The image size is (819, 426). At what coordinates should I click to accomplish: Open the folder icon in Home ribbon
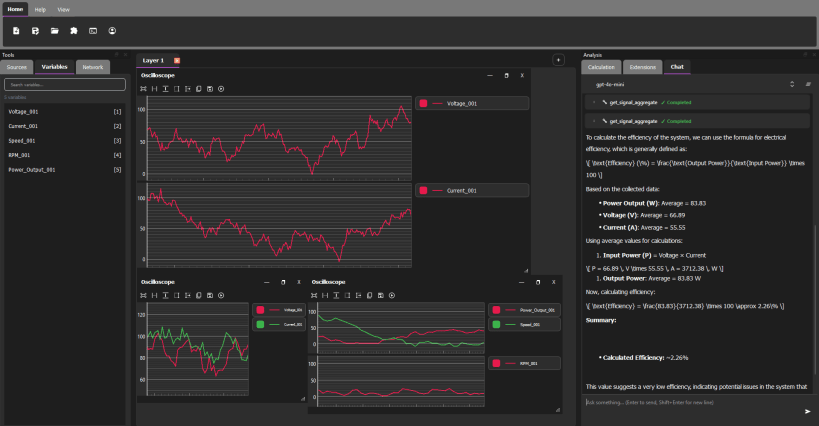click(54, 31)
